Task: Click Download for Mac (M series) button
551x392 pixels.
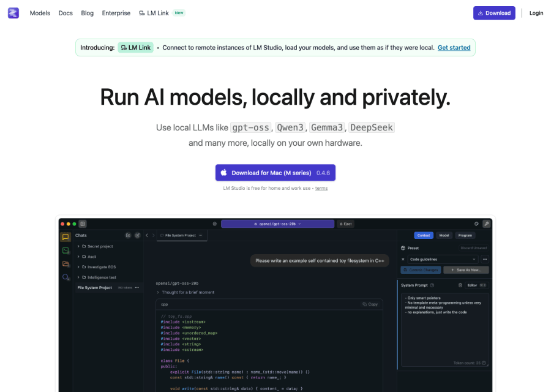Action: tap(275, 173)
